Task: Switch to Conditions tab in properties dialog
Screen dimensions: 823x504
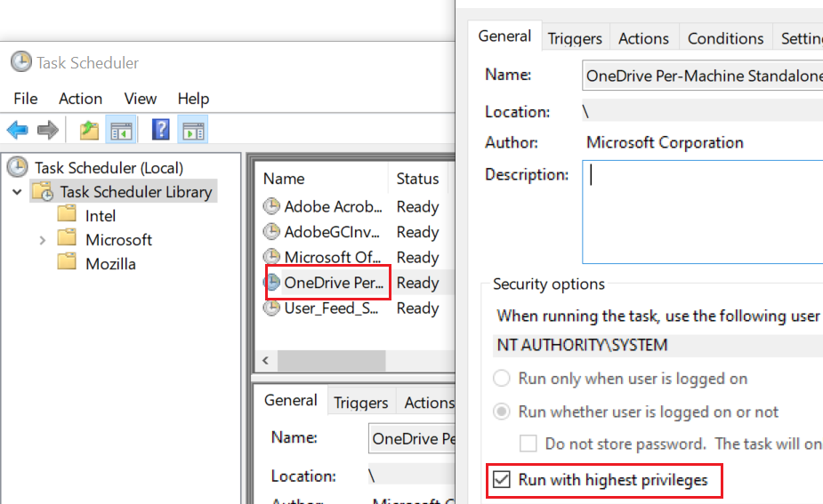Action: point(725,38)
